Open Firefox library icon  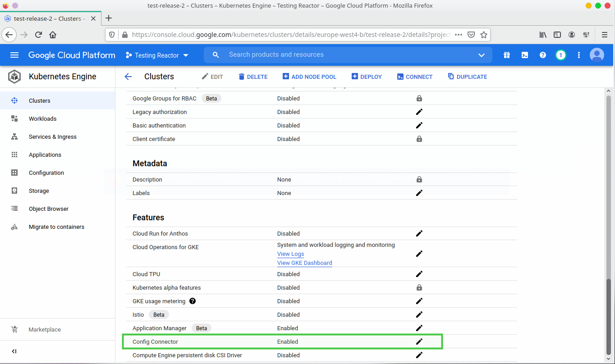click(543, 35)
